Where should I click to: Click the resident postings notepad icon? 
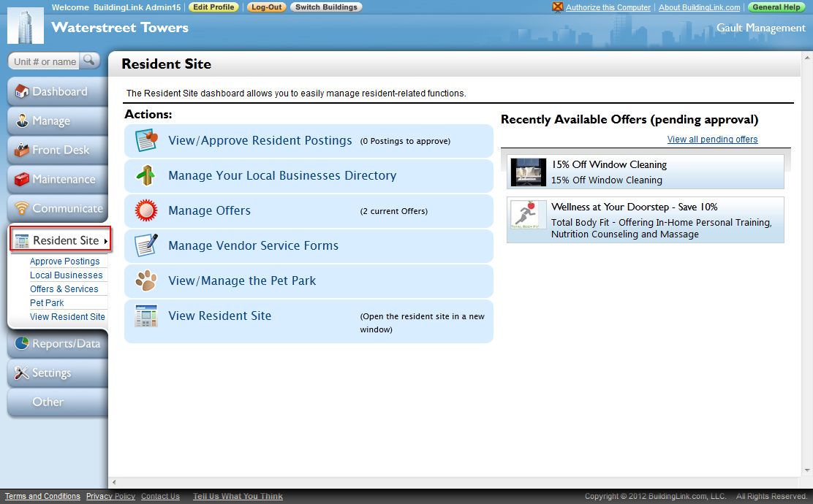click(146, 140)
